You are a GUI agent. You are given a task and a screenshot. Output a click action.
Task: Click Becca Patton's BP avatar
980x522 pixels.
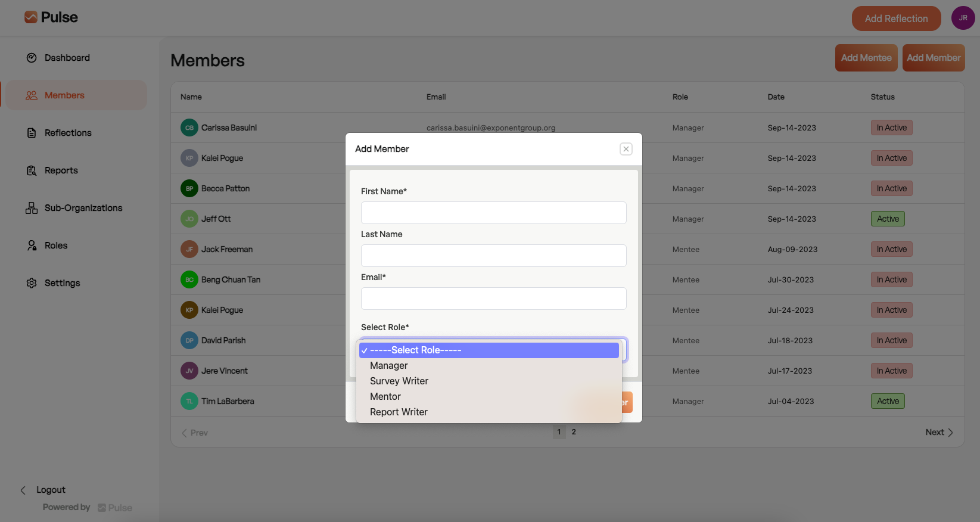189,188
